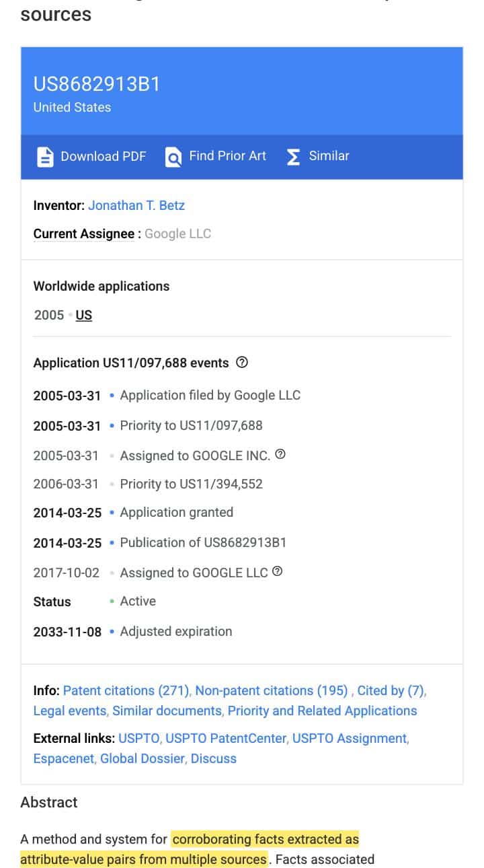Open the Discuss link
The height and width of the screenshot is (868, 484).
pos(214,758)
